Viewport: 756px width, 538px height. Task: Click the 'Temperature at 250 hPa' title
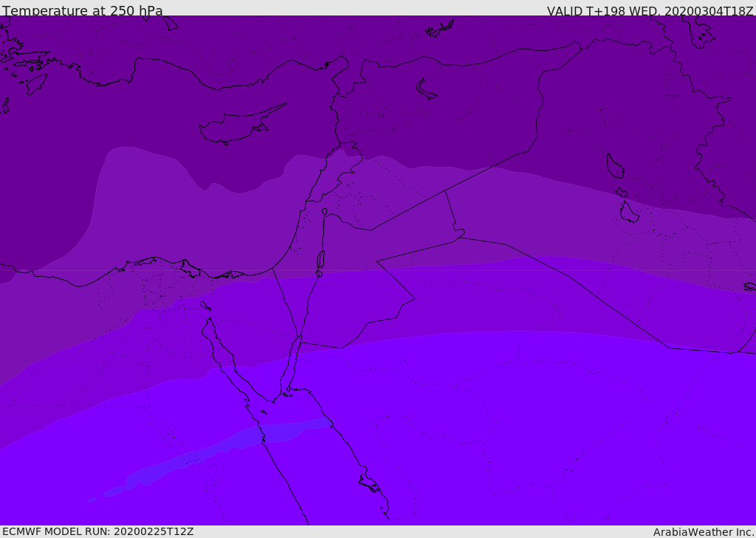pyautogui.click(x=83, y=10)
